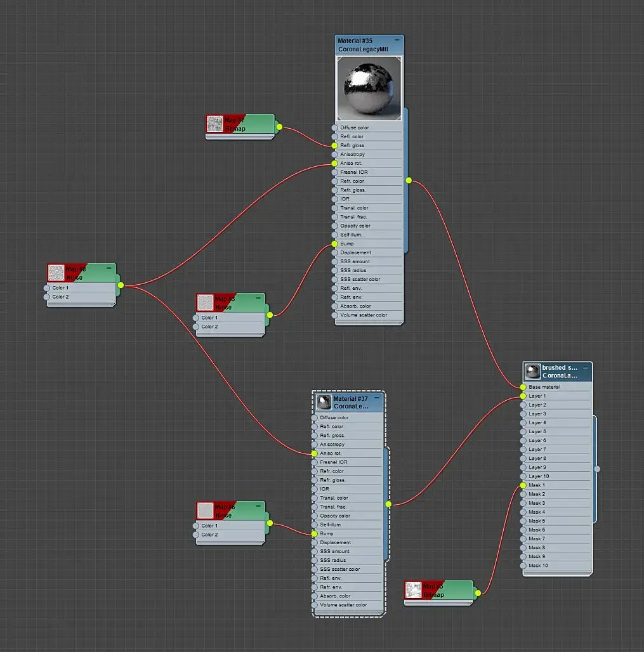Click 'Refr. env.' label on Material #37

[x=331, y=587]
